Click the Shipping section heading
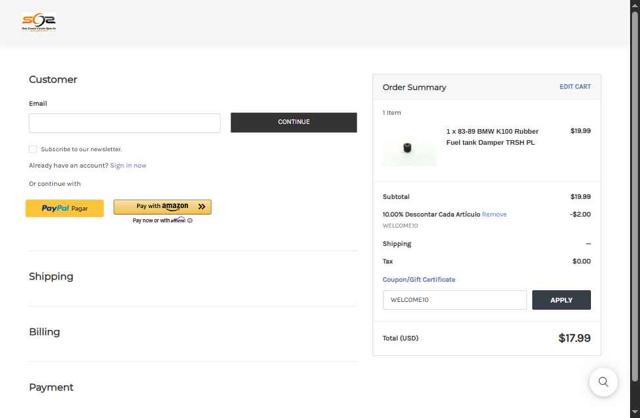640x418 pixels. point(51,276)
